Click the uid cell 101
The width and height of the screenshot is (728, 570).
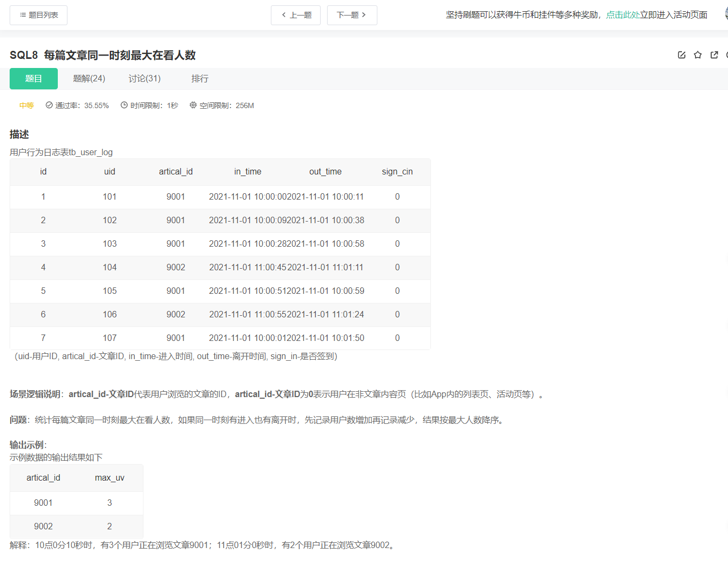(110, 197)
